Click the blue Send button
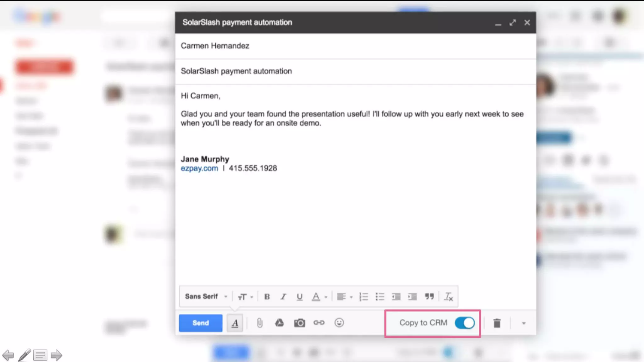The width and height of the screenshot is (644, 362). (201, 323)
